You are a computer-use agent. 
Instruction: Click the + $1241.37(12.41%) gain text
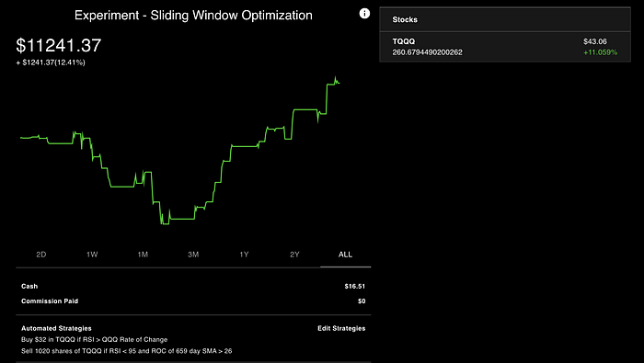[x=51, y=62]
